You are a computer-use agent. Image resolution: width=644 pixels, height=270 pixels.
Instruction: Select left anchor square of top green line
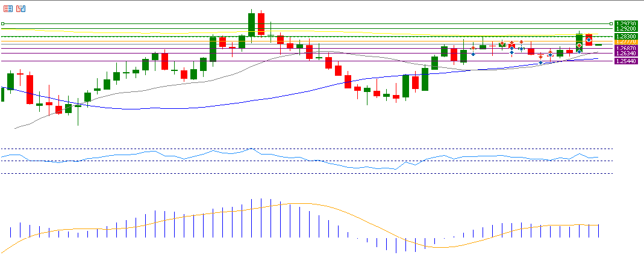coord(3,23)
